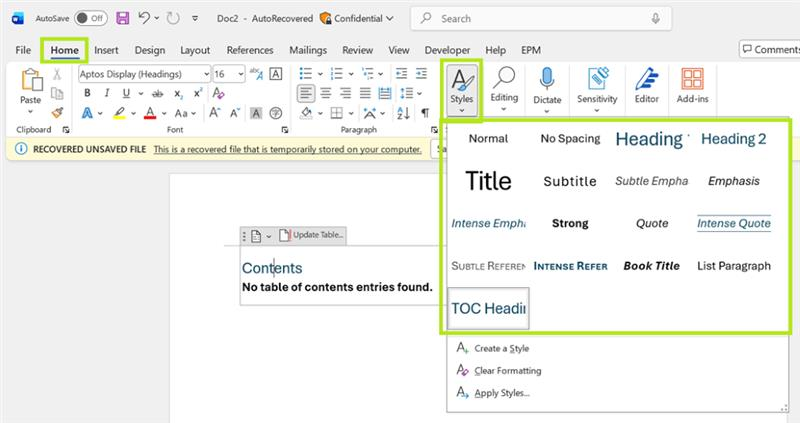Toggle Strikethrough formatting
The width and height of the screenshot is (800, 423).
pos(158,93)
